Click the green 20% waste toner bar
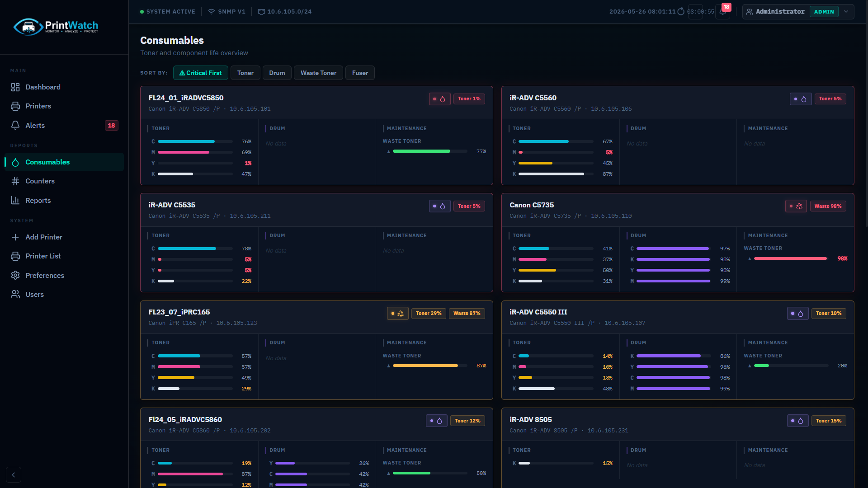Image resolution: width=868 pixels, height=488 pixels. click(791, 366)
